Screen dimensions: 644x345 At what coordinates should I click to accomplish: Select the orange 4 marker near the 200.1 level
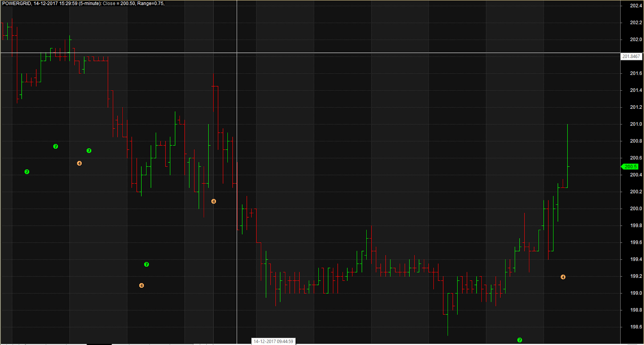click(214, 201)
